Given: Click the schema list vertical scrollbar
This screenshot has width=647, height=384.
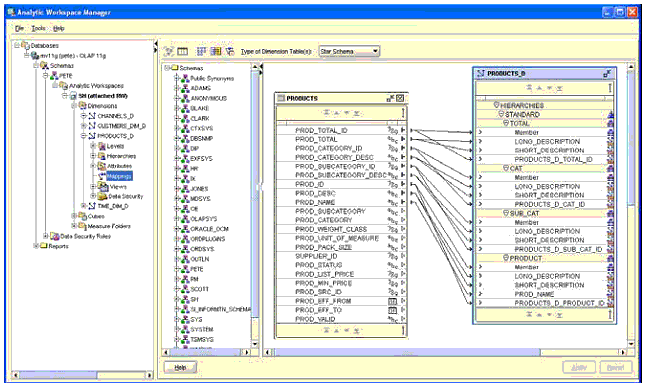Looking at the screenshot, I should (x=255, y=194).
